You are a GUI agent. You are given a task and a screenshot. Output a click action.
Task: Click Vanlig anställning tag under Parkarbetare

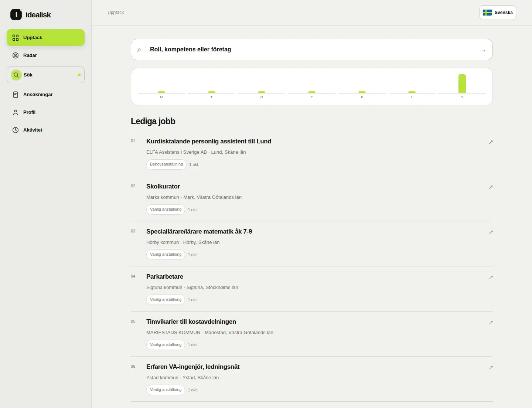pyautogui.click(x=166, y=300)
